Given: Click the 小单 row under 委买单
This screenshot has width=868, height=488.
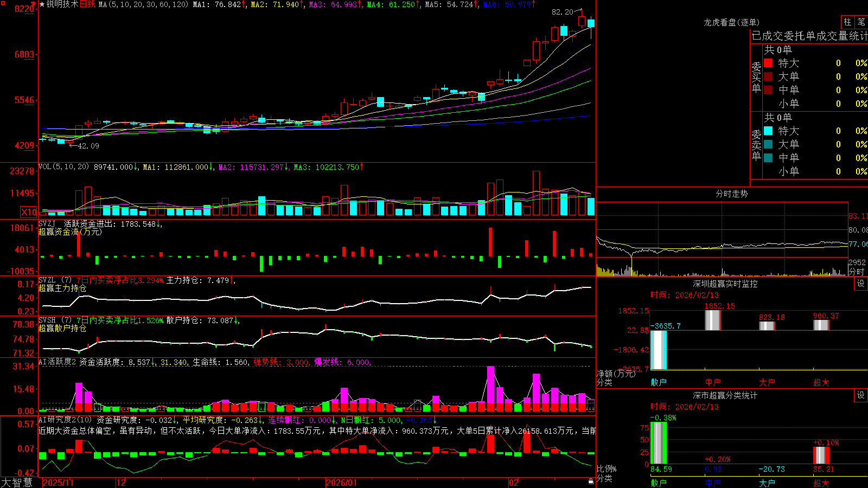Looking at the screenshot, I should (x=816, y=104).
